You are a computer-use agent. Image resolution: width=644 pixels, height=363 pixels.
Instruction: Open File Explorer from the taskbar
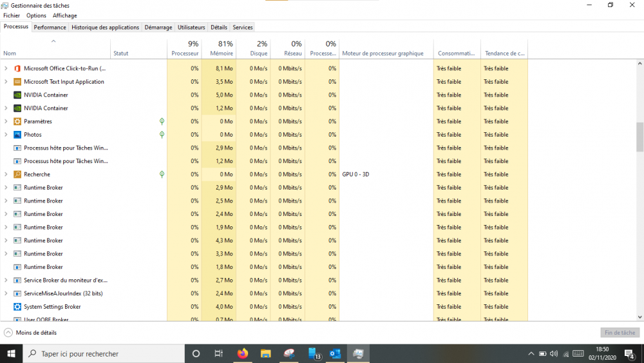tap(265, 353)
